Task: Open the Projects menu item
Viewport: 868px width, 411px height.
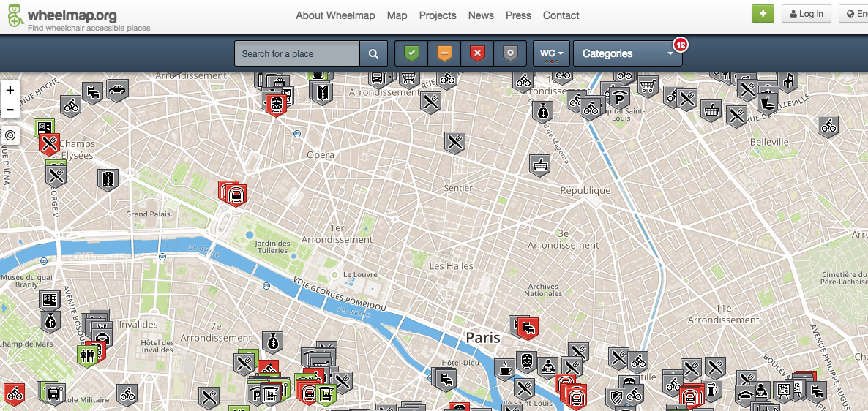Action: coord(438,15)
